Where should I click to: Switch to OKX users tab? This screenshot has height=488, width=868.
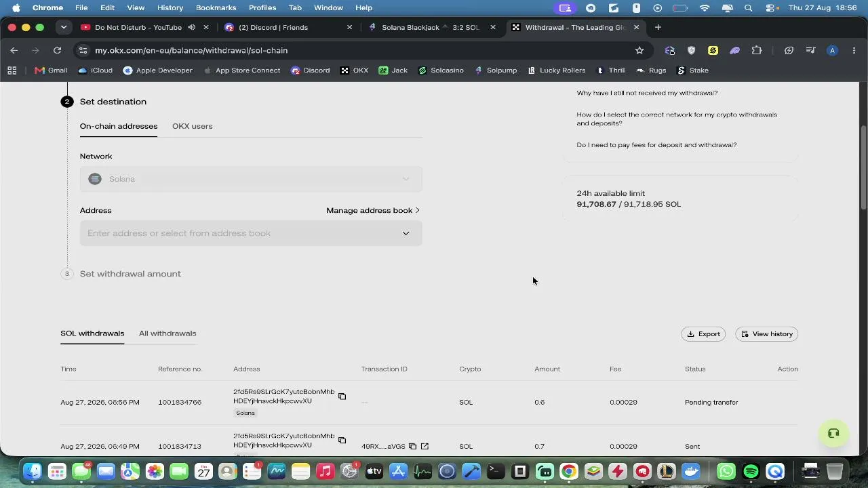click(193, 126)
